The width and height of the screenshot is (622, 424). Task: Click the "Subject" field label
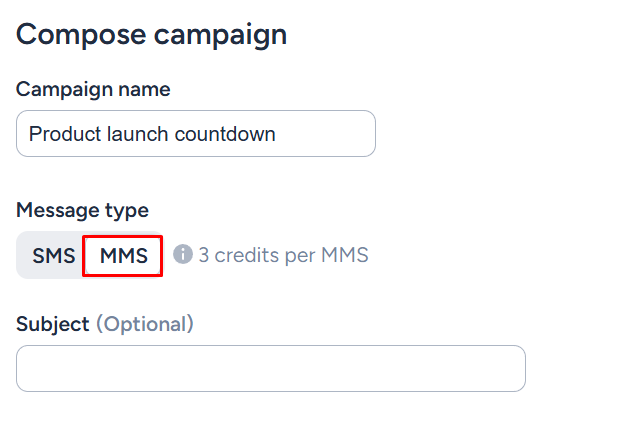click(52, 324)
